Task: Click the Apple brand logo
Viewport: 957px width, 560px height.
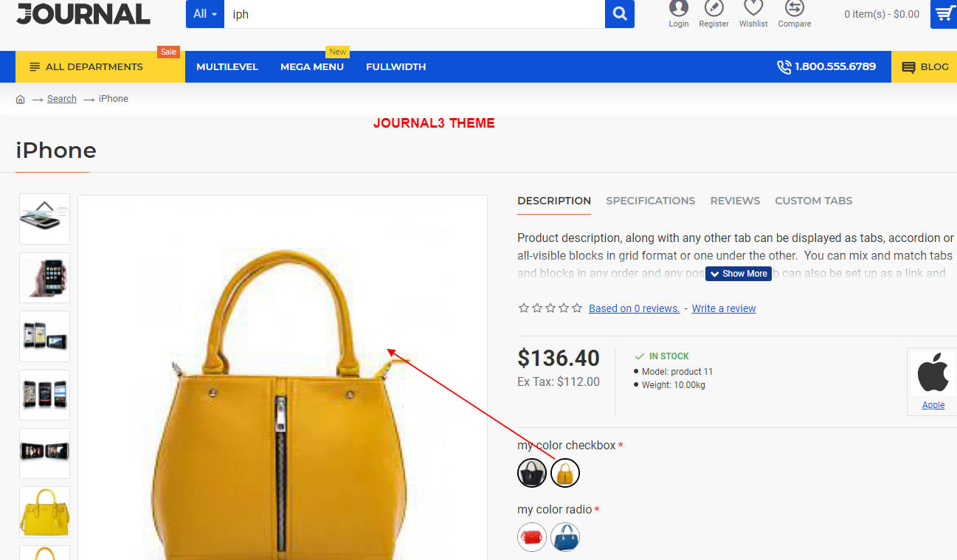Action: 933,373
